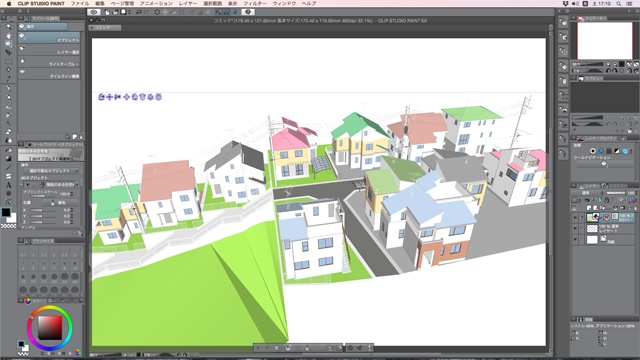The height and width of the screenshot is (360, 640).
Task: Choose the レイヤー選択 sub tool
Action: 49,50
